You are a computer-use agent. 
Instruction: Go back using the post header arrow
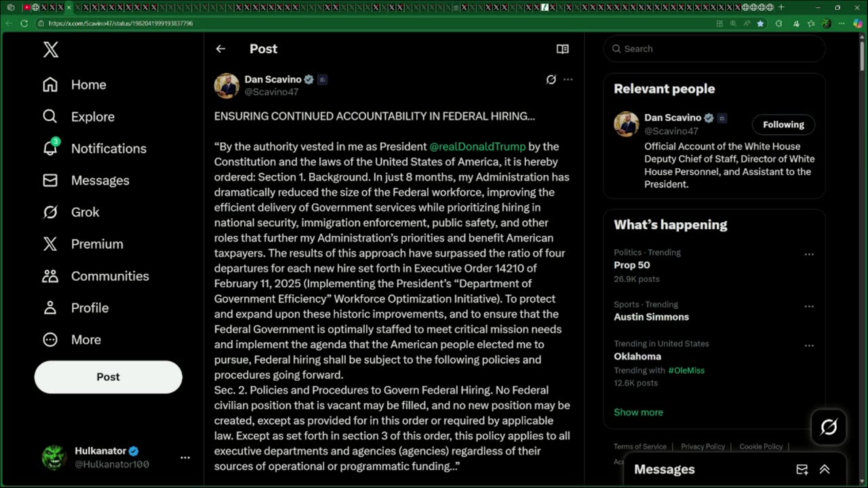[x=220, y=49]
